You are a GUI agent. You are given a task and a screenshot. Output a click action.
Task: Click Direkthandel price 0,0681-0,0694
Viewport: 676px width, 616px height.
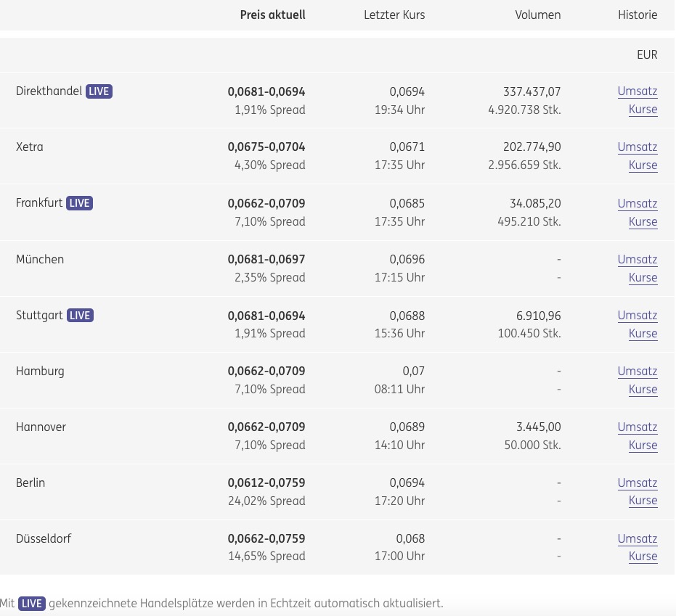coord(266,92)
